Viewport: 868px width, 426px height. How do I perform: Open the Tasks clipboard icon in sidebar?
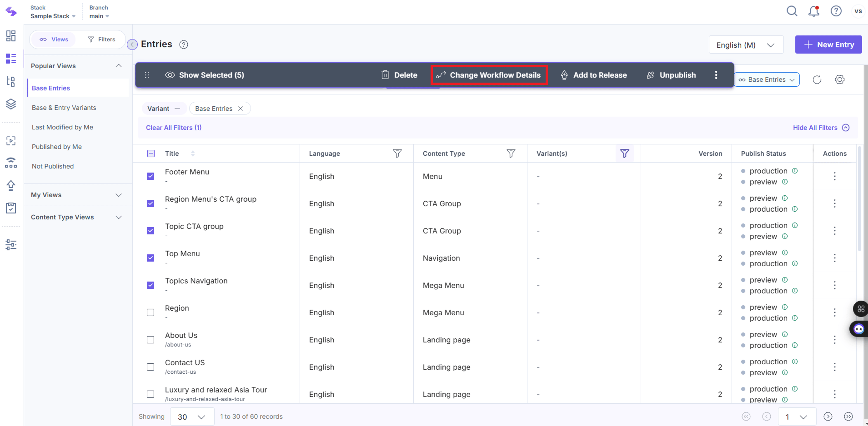[11, 208]
